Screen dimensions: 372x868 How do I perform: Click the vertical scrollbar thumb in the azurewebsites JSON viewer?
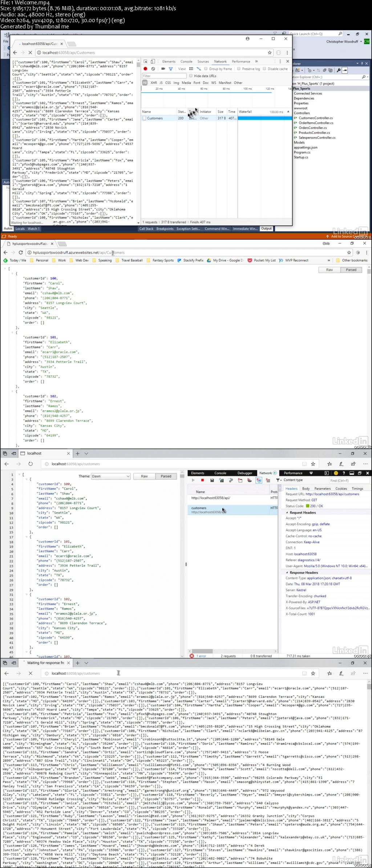click(x=369, y=271)
